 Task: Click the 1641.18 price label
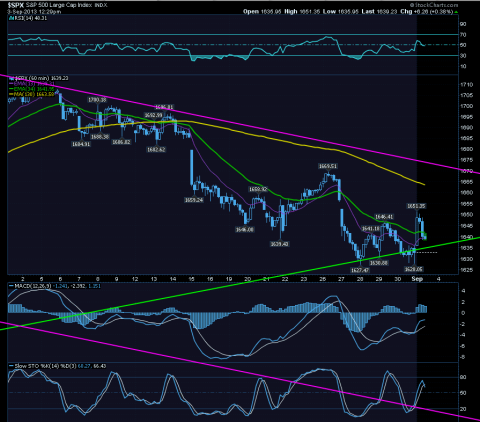pos(371,229)
